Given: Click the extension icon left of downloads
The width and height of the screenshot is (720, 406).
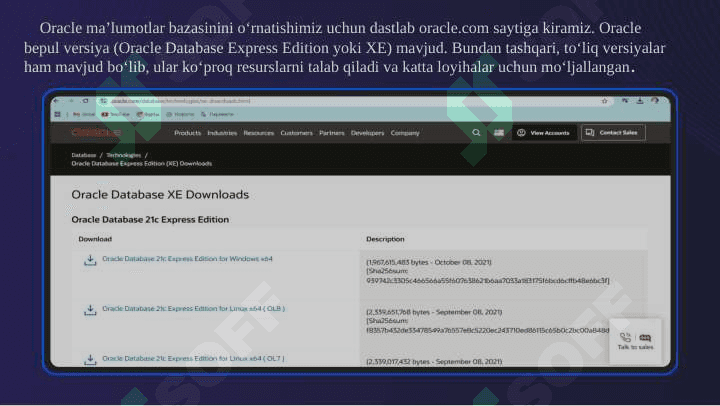Looking at the screenshot, I should pos(625,101).
